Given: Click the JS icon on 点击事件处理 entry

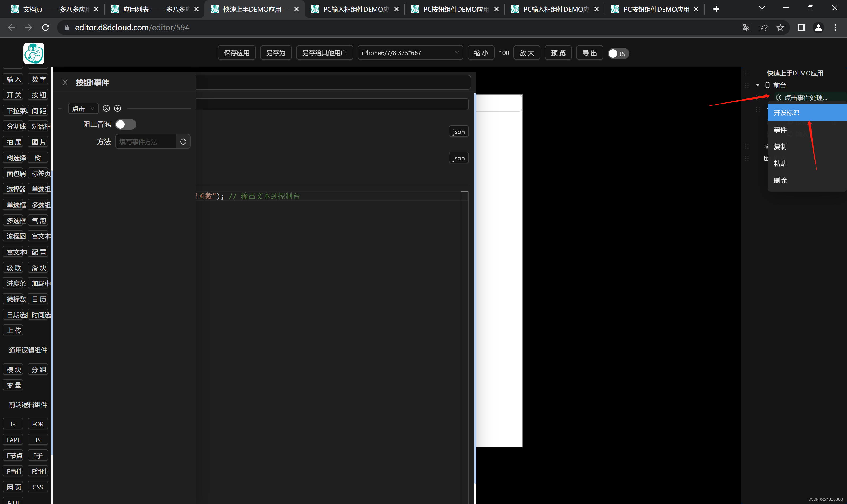Looking at the screenshot, I should point(778,97).
